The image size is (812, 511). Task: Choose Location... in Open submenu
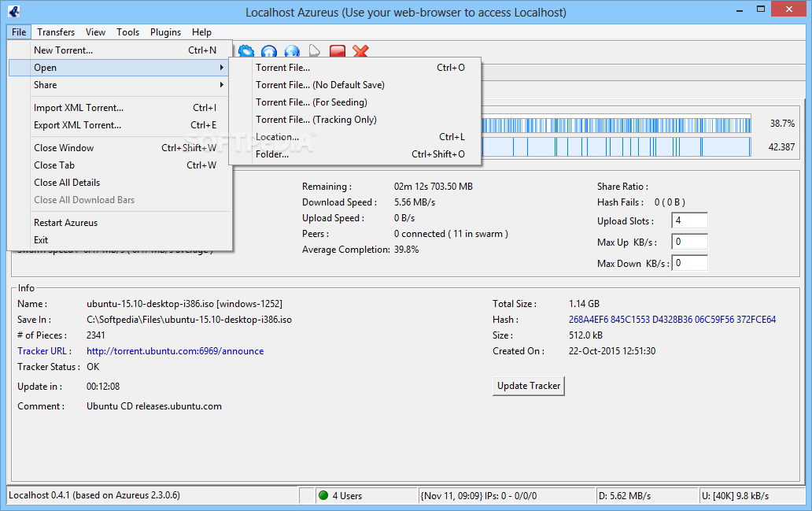[356, 137]
